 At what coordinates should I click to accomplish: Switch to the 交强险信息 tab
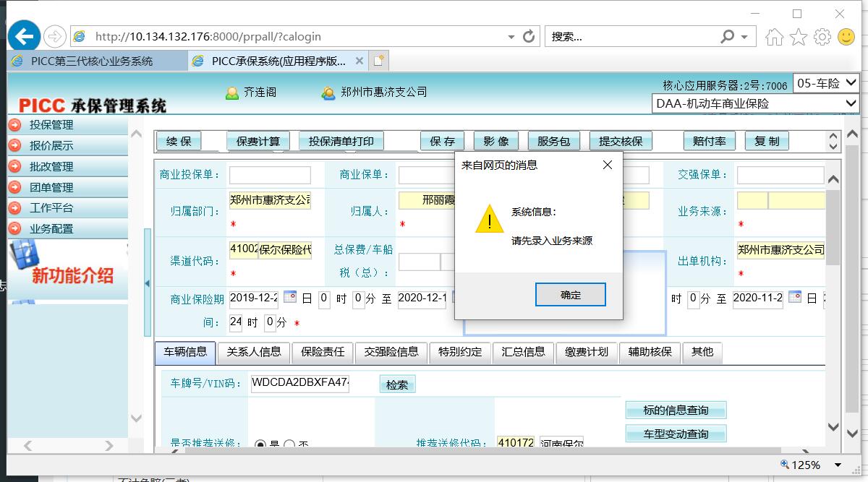tap(391, 352)
